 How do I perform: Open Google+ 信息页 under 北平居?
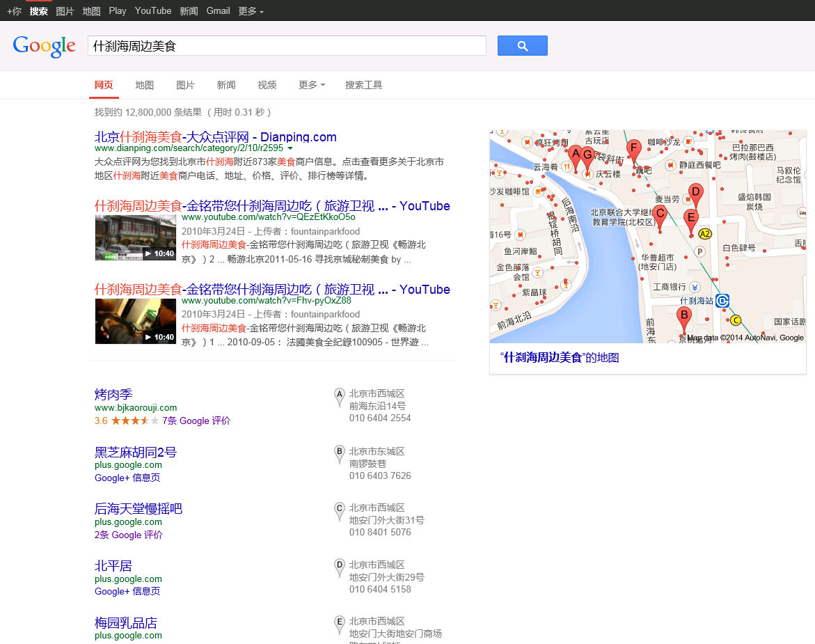pos(127,591)
